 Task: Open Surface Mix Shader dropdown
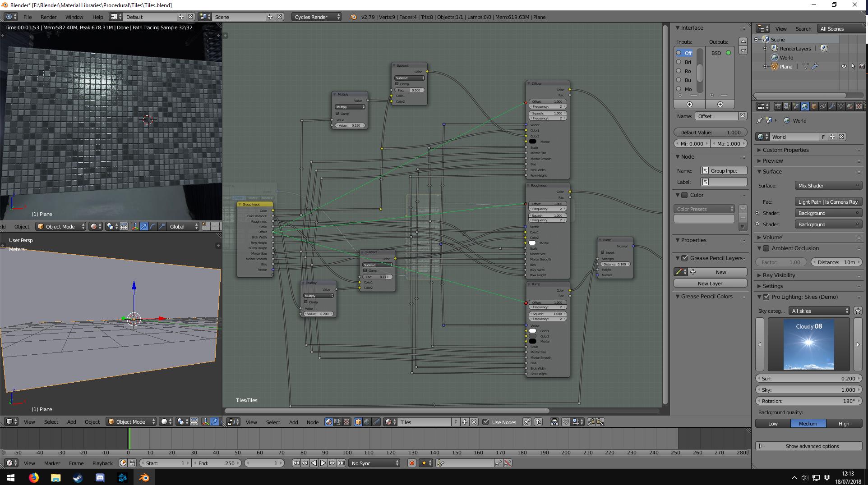point(828,185)
